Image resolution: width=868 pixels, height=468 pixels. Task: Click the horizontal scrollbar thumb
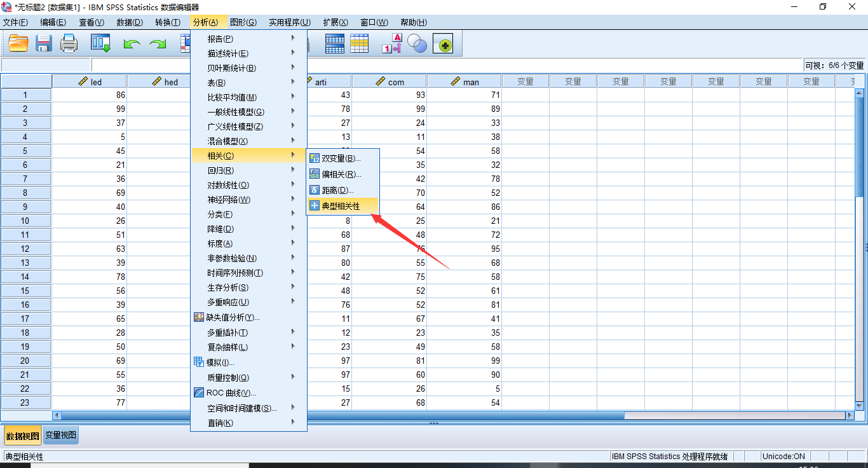[343, 415]
